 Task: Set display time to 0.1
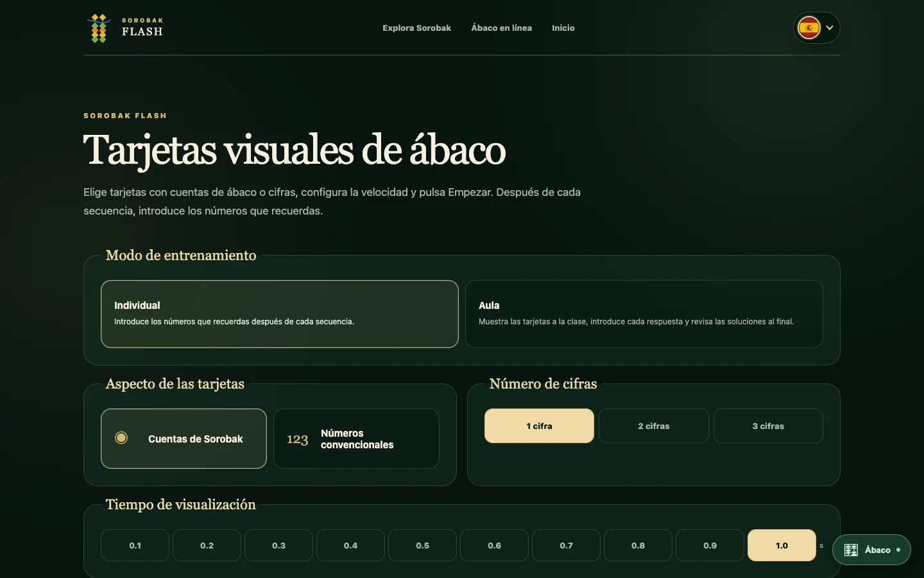(135, 545)
